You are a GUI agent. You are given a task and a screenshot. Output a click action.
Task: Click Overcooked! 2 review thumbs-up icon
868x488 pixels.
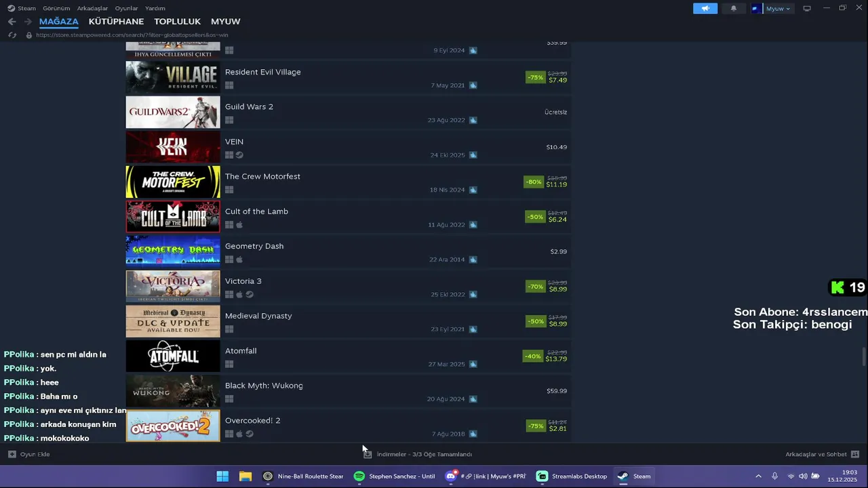coord(473,434)
